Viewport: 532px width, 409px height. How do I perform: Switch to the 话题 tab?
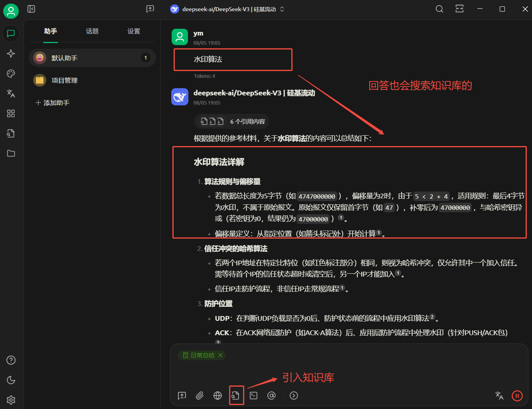tap(92, 31)
